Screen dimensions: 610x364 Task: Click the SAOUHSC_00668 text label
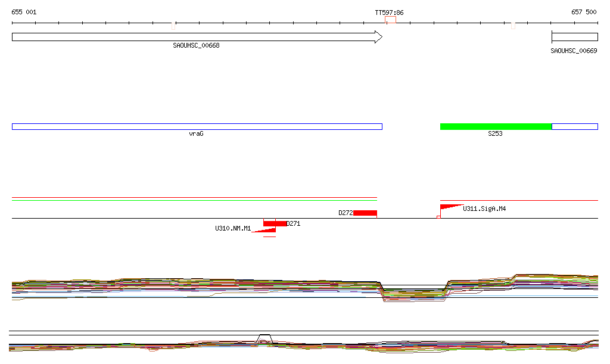click(x=196, y=45)
